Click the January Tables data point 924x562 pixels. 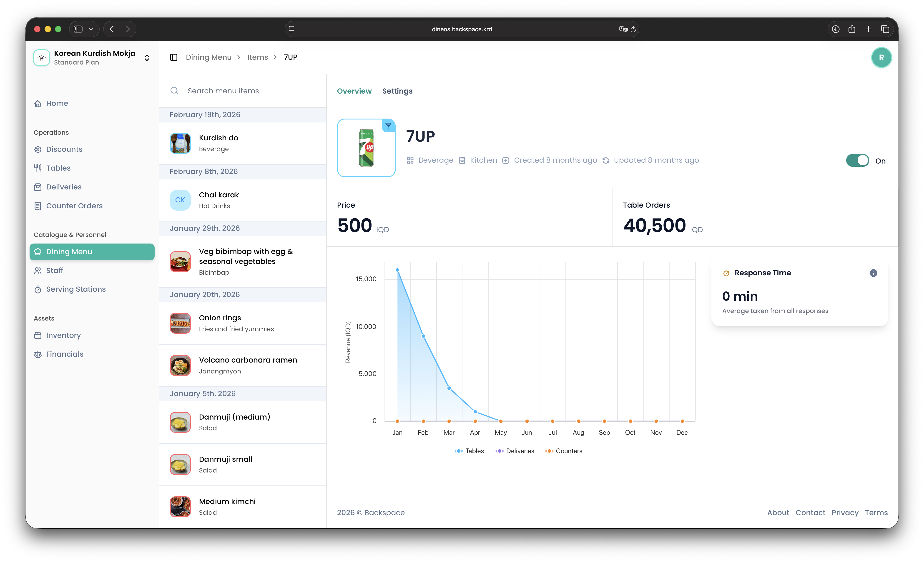[397, 270]
